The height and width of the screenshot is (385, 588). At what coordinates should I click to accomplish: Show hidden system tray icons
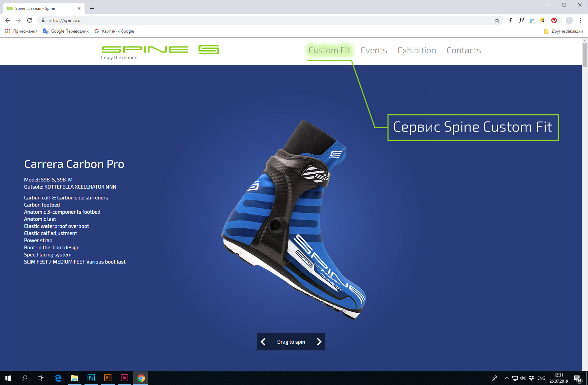pyautogui.click(x=507, y=378)
